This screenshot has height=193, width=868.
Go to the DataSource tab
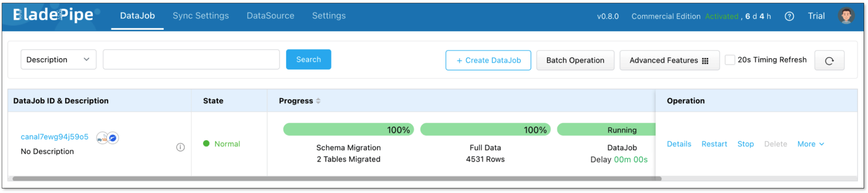coord(270,16)
